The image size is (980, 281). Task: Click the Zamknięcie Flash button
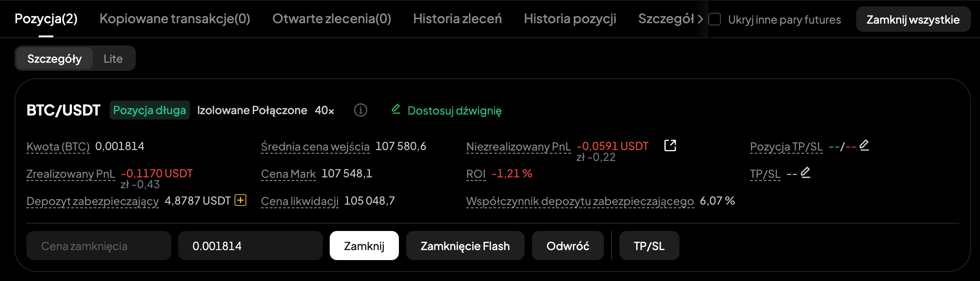[465, 246]
